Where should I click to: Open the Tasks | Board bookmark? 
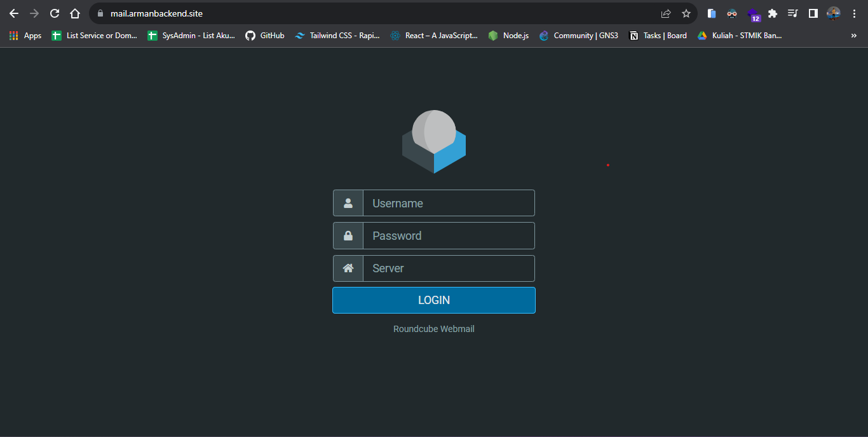point(658,36)
